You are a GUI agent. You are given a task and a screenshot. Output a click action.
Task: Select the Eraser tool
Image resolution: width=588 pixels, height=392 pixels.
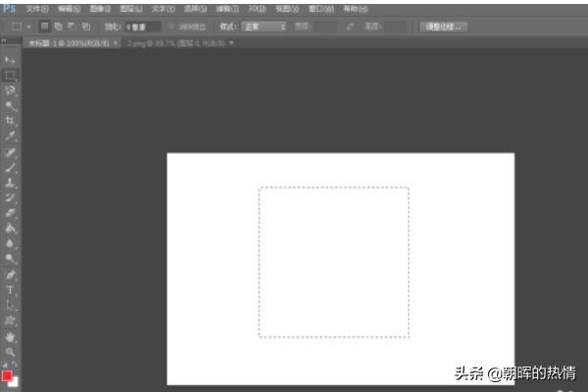pyautogui.click(x=10, y=213)
